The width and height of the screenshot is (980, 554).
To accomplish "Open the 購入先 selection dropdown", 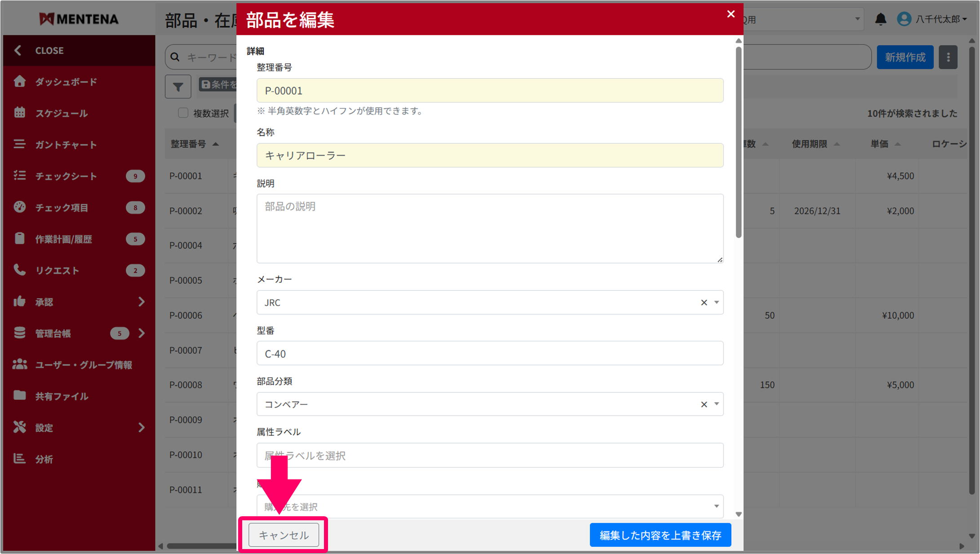I will coord(490,506).
